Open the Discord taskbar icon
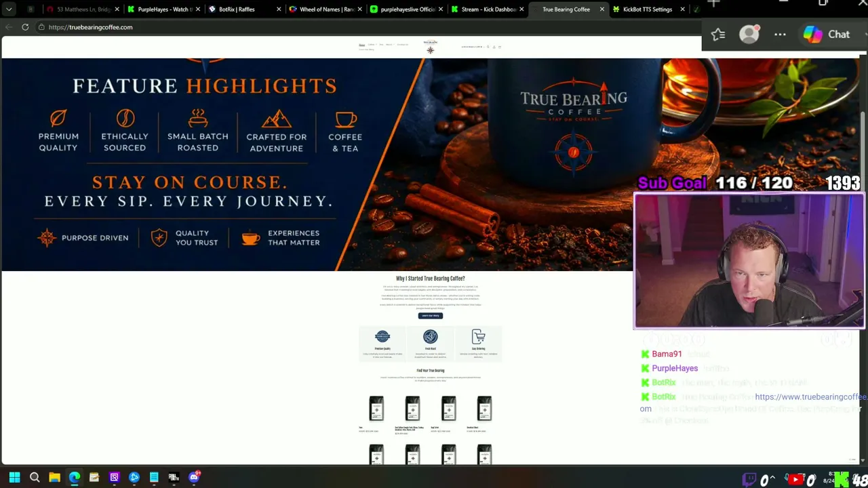This screenshot has width=868, height=488. point(195,477)
